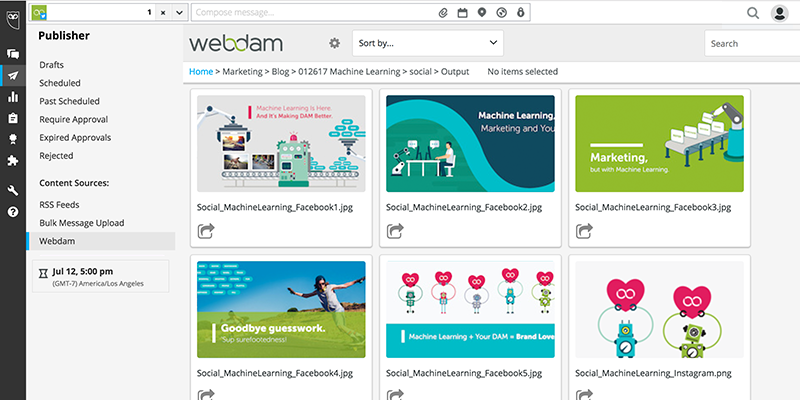
Task: Click filename Social_MachineLearning_Facebook4.jpg
Action: (275, 373)
